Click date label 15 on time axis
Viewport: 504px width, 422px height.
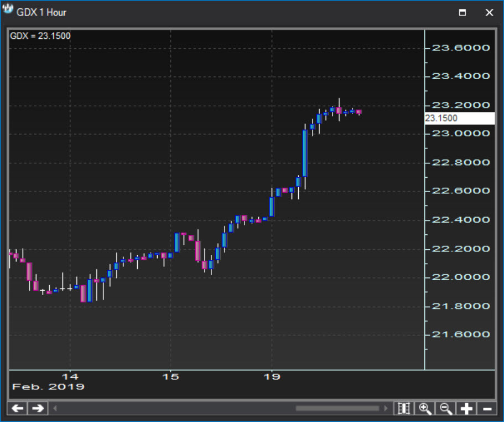click(x=170, y=377)
